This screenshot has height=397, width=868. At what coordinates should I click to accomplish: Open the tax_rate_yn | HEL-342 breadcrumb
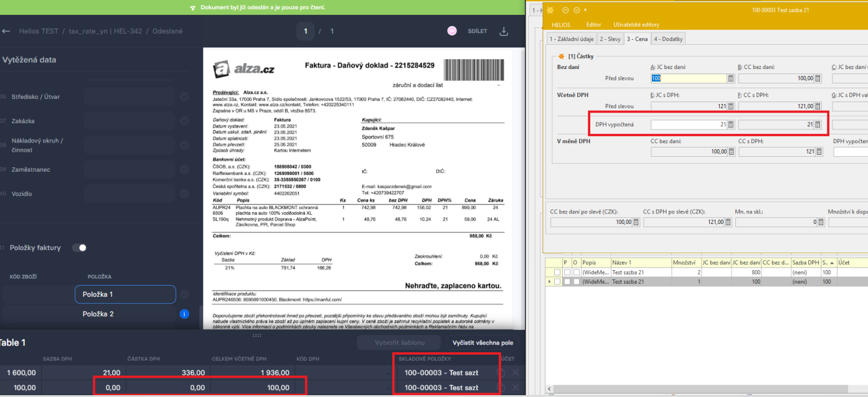click(105, 30)
